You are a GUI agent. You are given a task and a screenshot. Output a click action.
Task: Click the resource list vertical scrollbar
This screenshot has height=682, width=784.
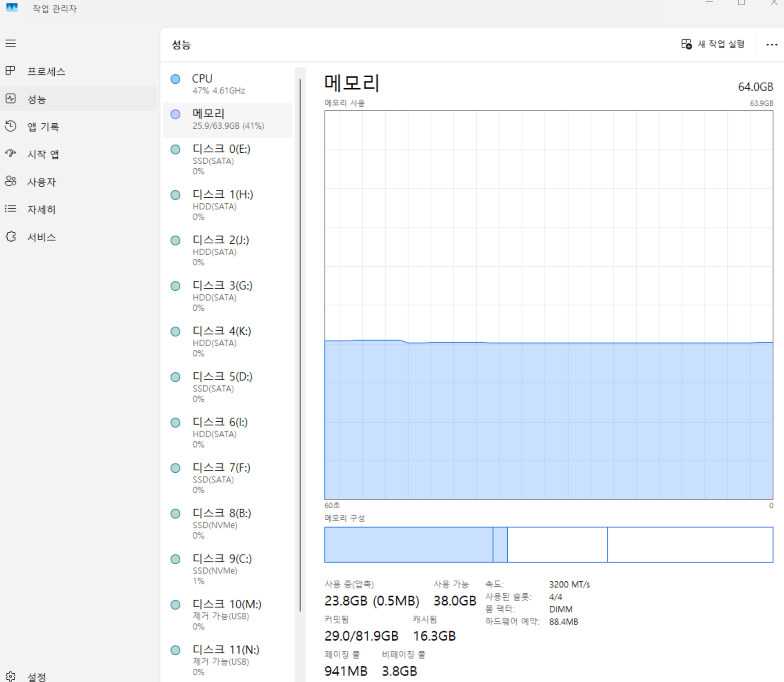pyautogui.click(x=300, y=345)
